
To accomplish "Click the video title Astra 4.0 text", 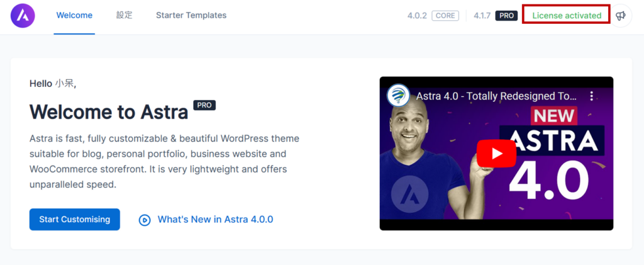I will [x=496, y=96].
